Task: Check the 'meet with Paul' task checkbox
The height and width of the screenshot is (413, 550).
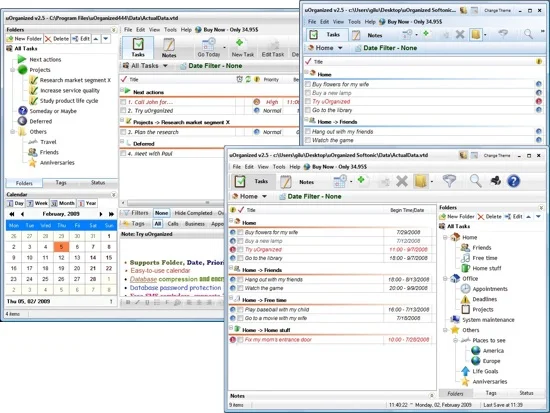Action: (x=123, y=153)
